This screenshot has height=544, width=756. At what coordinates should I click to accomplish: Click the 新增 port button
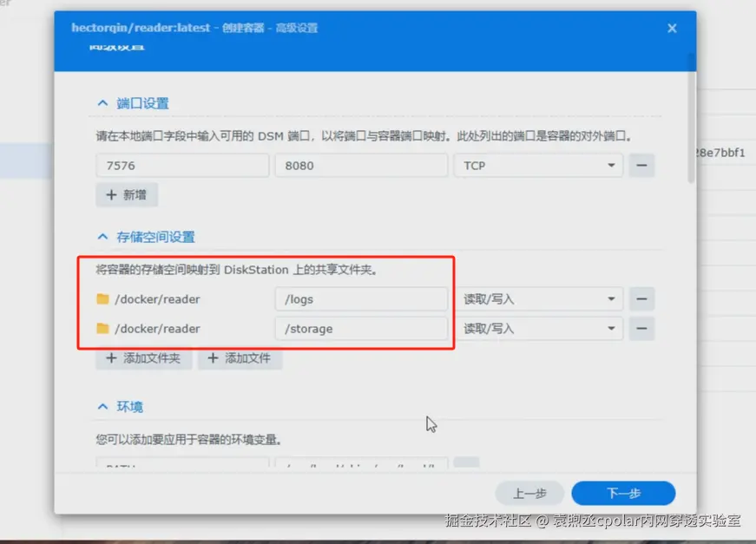point(127,194)
